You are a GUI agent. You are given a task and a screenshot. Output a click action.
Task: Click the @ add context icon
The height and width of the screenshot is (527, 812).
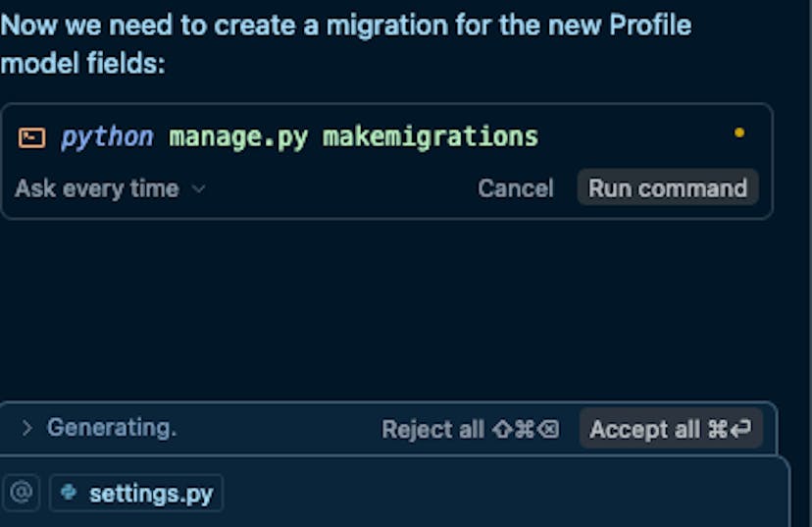point(21,493)
